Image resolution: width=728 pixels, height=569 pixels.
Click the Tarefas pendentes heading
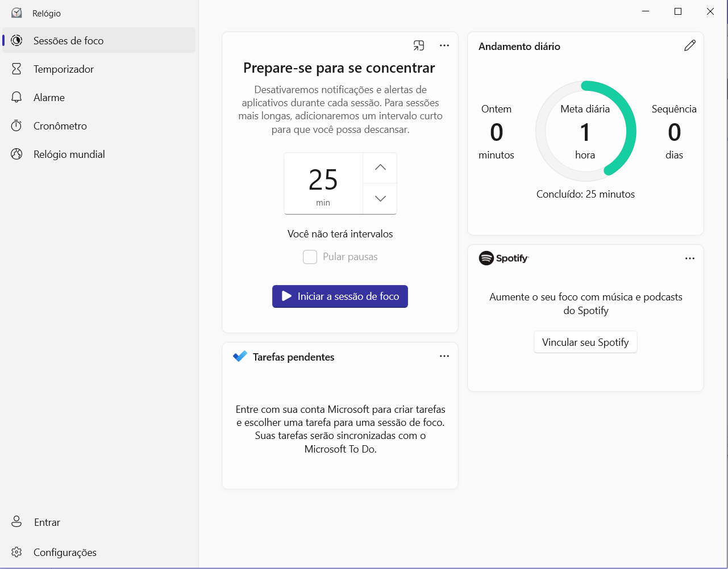pyautogui.click(x=293, y=357)
